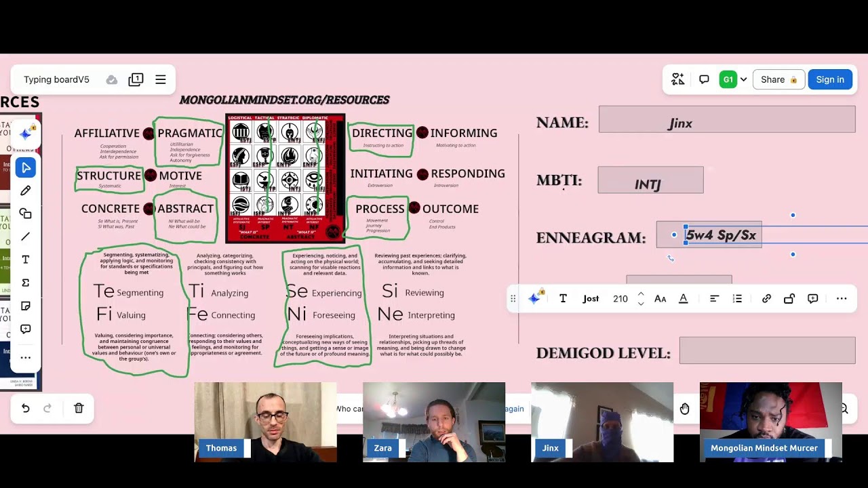Click the DIRECTING label

point(382,133)
